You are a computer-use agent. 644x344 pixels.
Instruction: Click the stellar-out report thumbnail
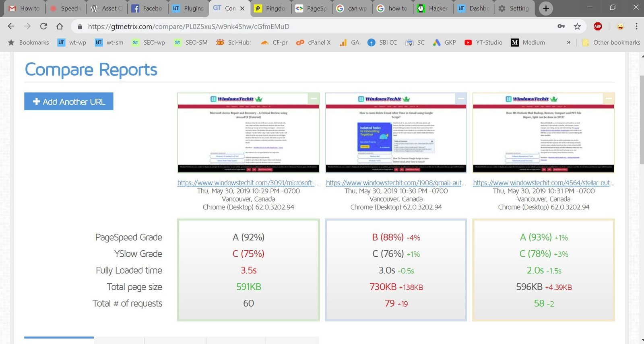coord(543,133)
